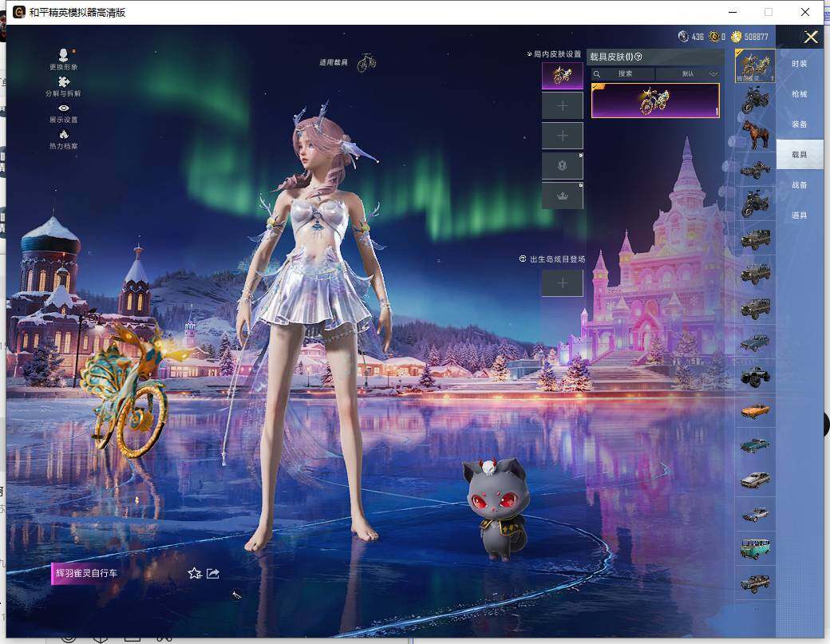The image size is (830, 644).
Task: Click the share arrow icon beside the star
Action: (213, 573)
